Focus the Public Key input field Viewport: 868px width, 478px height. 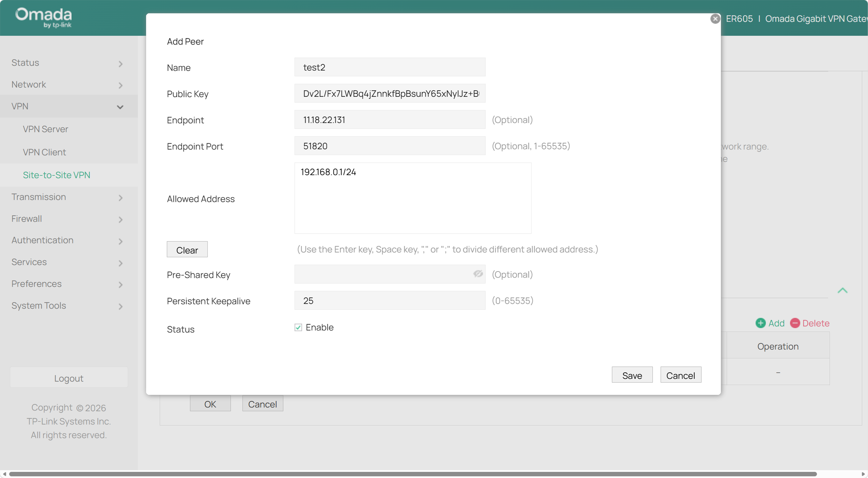click(x=390, y=93)
